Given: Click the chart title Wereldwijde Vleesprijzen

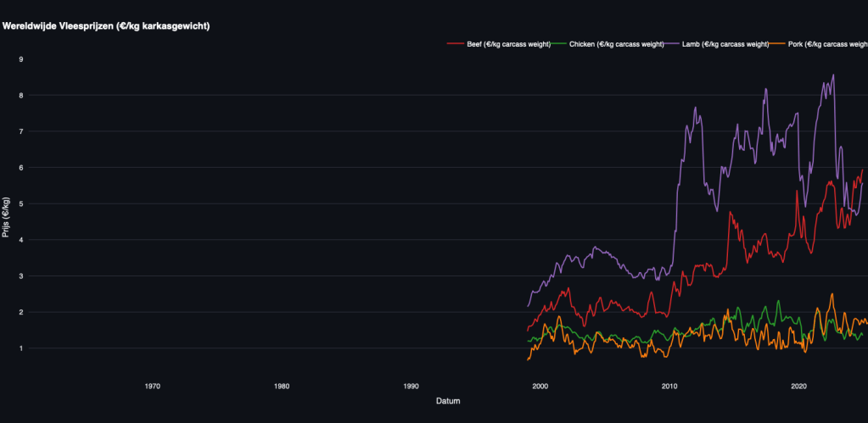Looking at the screenshot, I should (106, 26).
